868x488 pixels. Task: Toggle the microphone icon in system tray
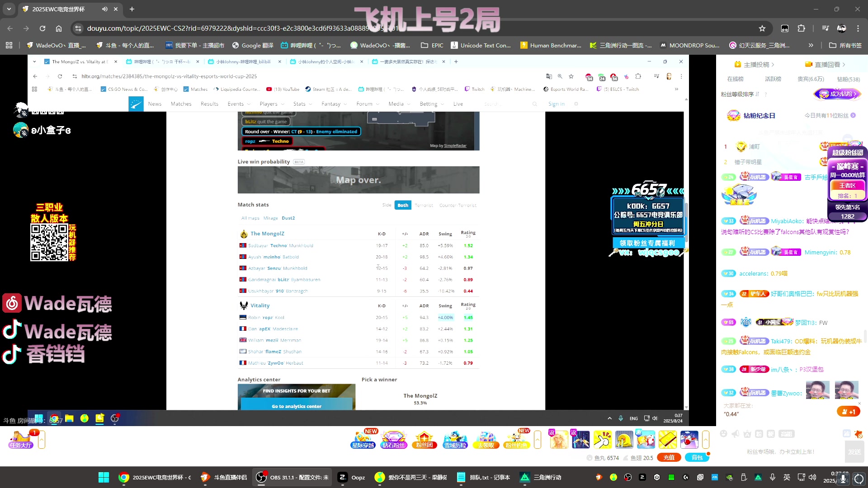tap(772, 477)
